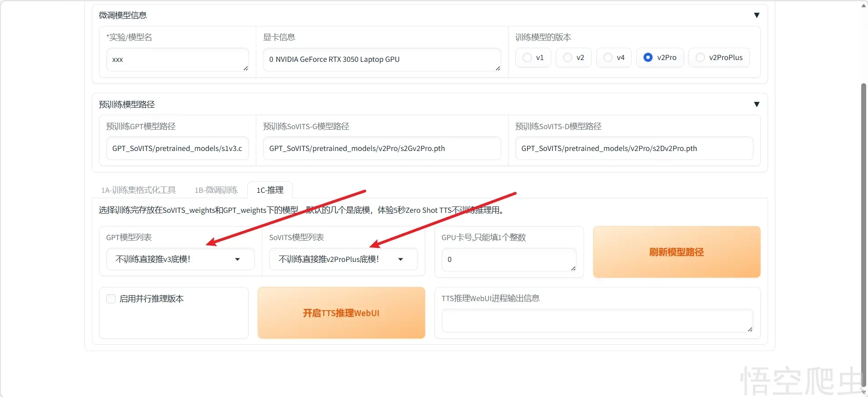This screenshot has height=397, width=868.
Task: Switch to the 1B-微调训练 tab
Action: [216, 190]
